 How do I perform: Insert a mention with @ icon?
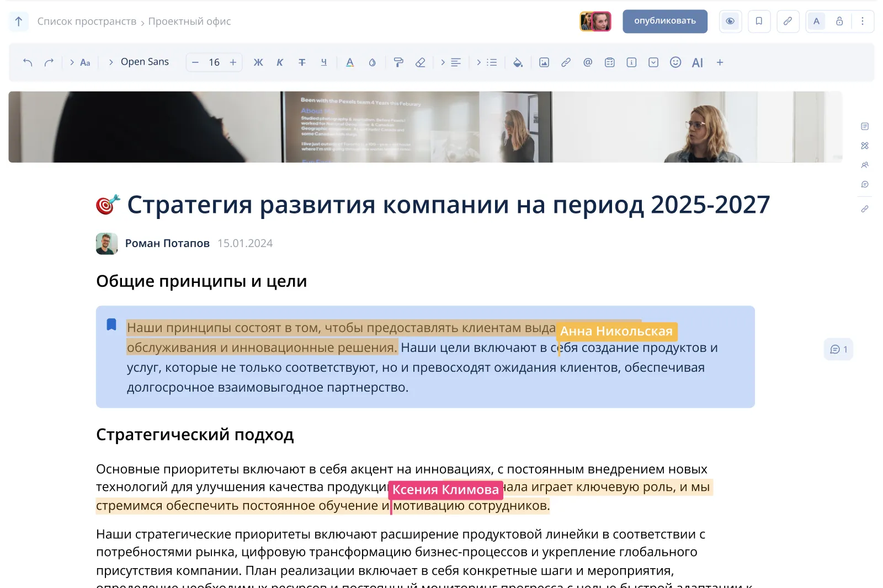(x=588, y=62)
